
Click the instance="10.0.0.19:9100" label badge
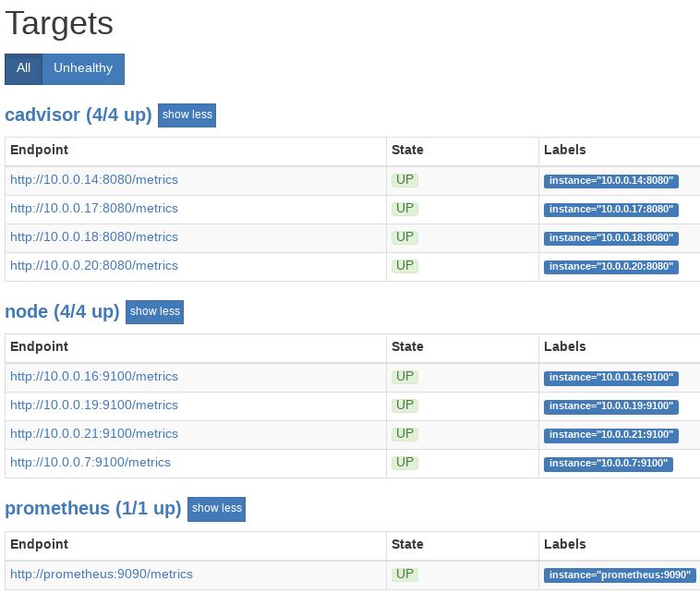pos(611,406)
